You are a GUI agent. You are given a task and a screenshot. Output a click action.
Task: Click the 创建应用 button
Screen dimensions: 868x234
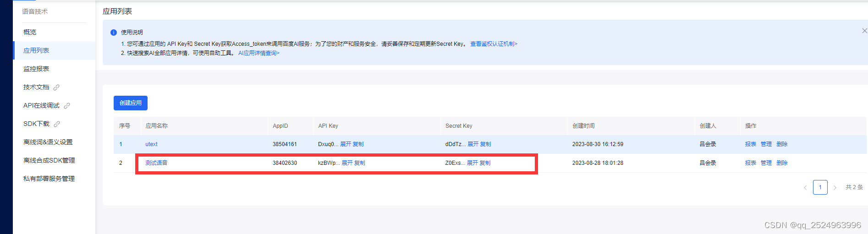[x=131, y=103]
